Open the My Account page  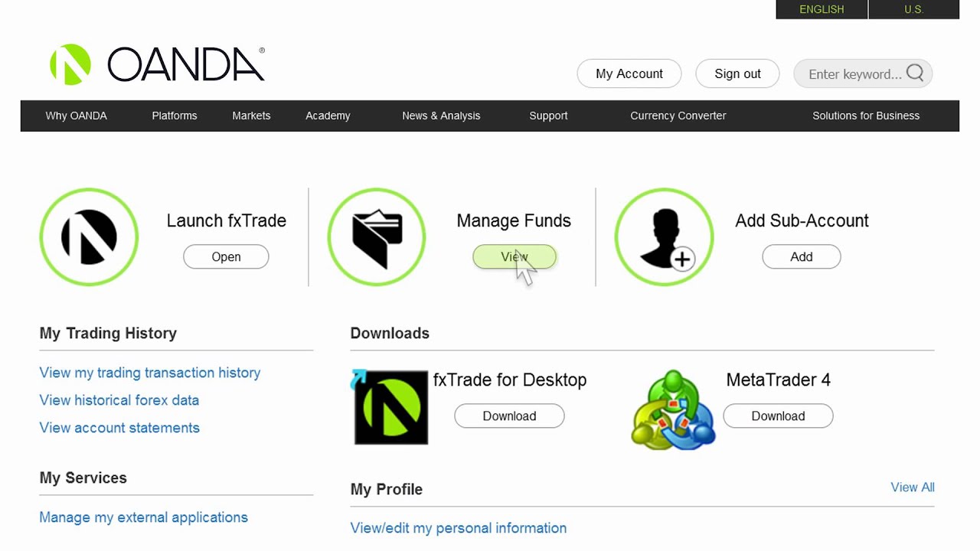629,73
